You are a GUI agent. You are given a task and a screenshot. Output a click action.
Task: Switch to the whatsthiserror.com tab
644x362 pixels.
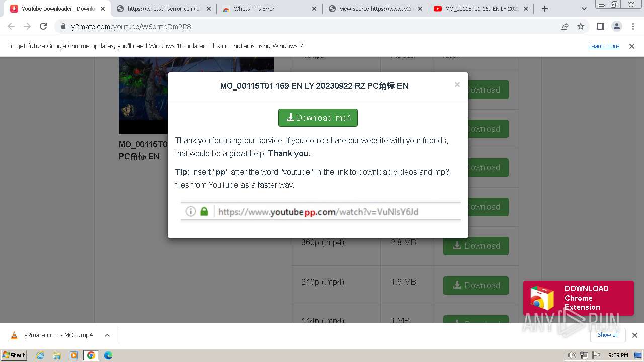163,9
